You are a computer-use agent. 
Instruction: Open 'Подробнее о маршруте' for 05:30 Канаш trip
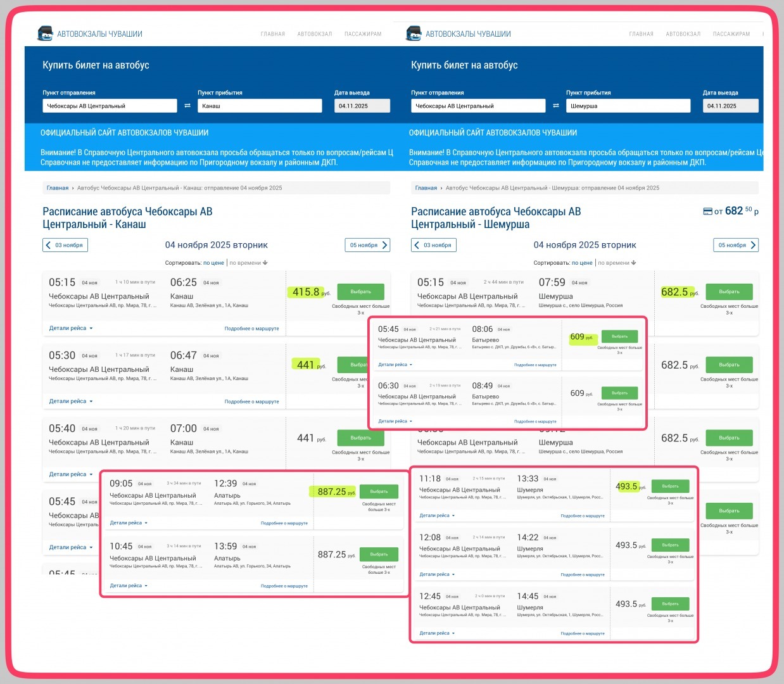[251, 402]
